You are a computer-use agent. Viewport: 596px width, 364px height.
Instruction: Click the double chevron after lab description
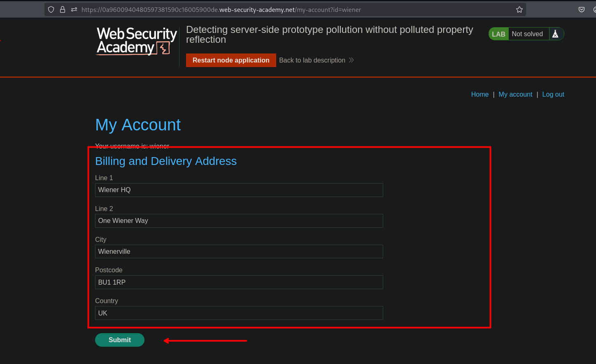pyautogui.click(x=352, y=60)
